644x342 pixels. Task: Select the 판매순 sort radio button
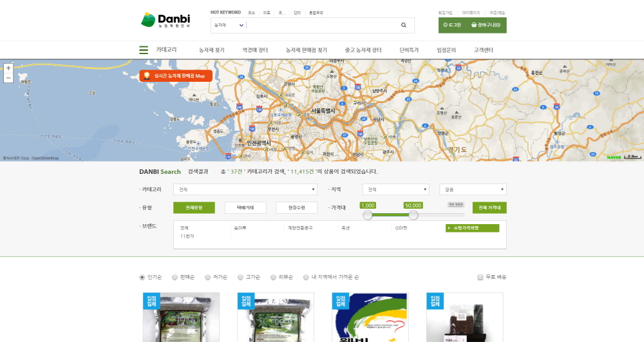175,277
